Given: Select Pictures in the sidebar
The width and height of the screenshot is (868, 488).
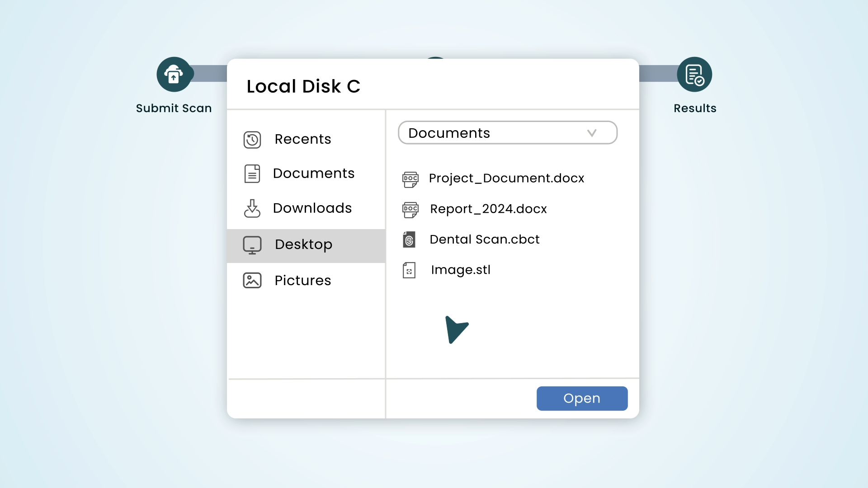Looking at the screenshot, I should click(303, 281).
